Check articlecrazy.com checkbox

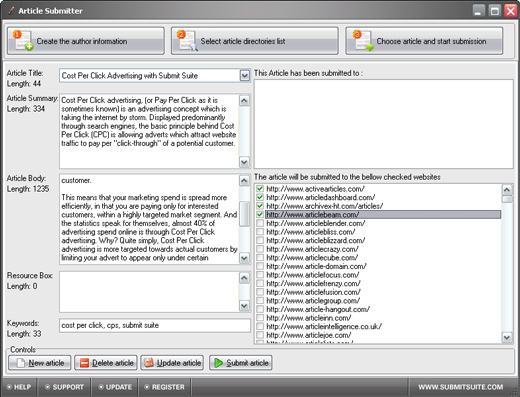click(x=260, y=249)
